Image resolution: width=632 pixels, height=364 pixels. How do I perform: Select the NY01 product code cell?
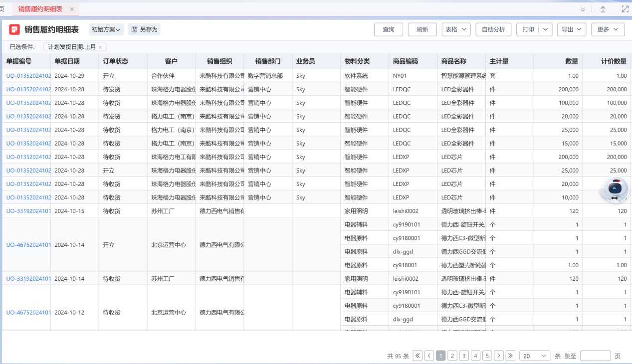(x=413, y=76)
